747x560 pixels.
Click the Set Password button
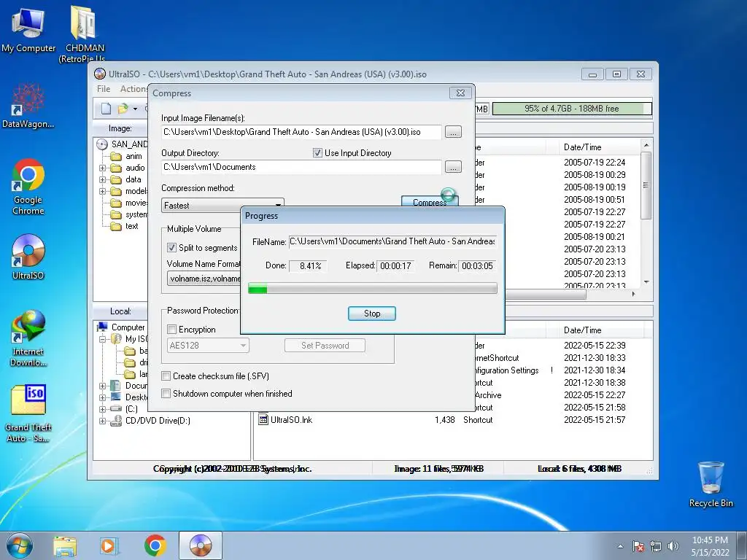[x=325, y=346]
